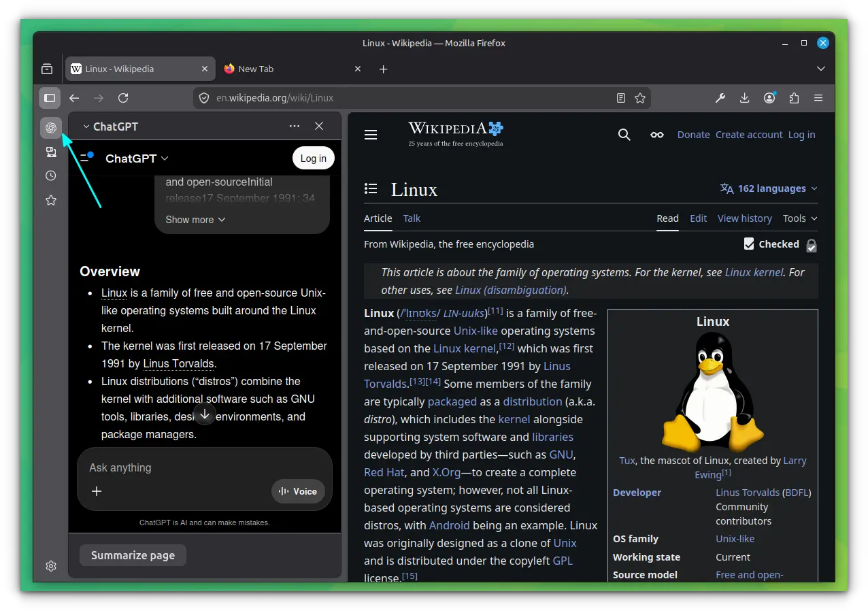
Task: Click the Linux link in Overview
Action: pyautogui.click(x=114, y=293)
